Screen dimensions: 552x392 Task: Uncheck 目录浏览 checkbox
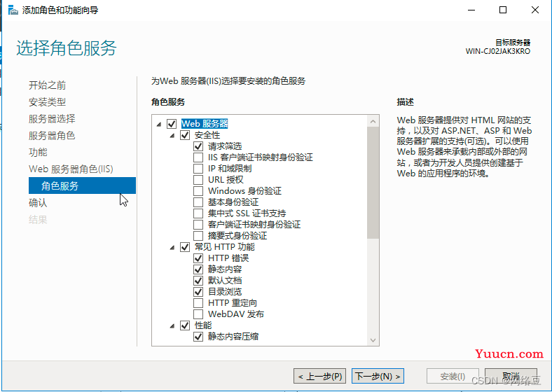pyautogui.click(x=198, y=292)
